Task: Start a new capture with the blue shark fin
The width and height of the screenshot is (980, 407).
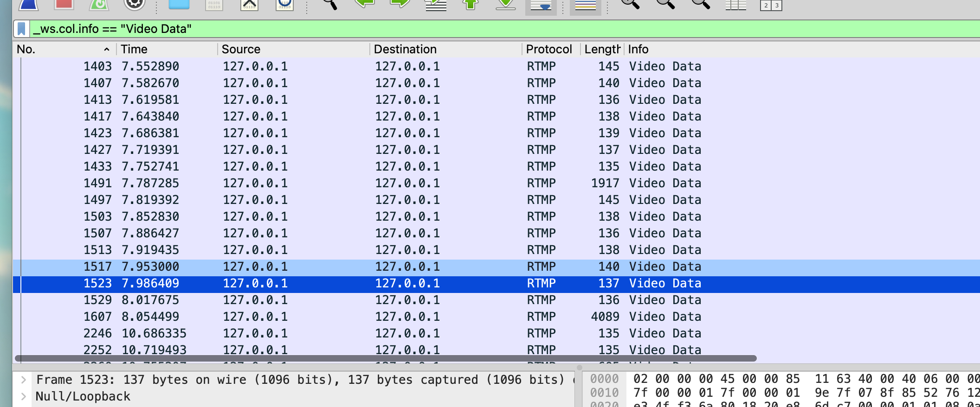Action: coord(29,5)
